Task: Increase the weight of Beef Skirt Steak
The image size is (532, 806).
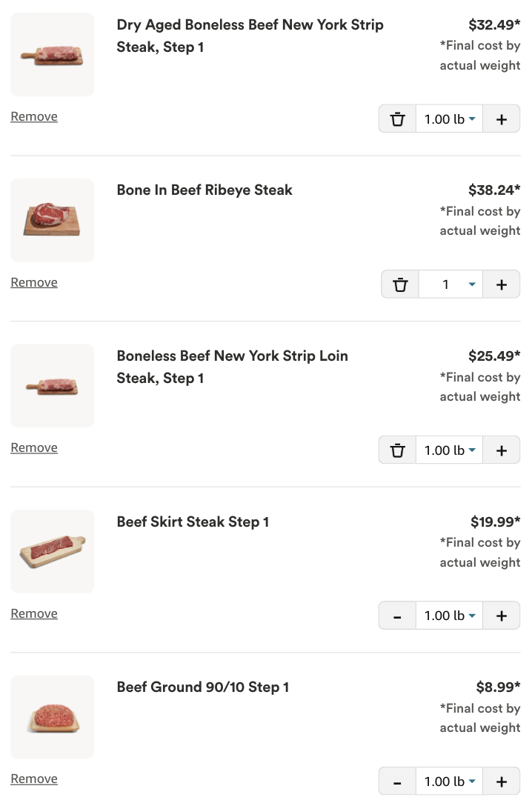Action: tap(502, 615)
